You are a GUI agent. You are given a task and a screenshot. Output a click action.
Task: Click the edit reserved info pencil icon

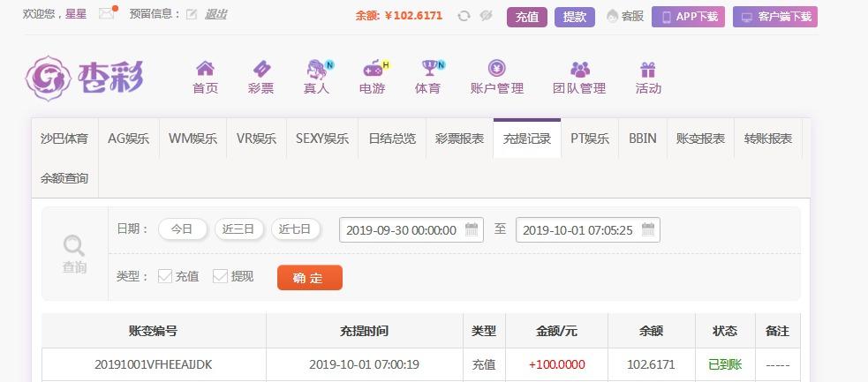point(192,14)
